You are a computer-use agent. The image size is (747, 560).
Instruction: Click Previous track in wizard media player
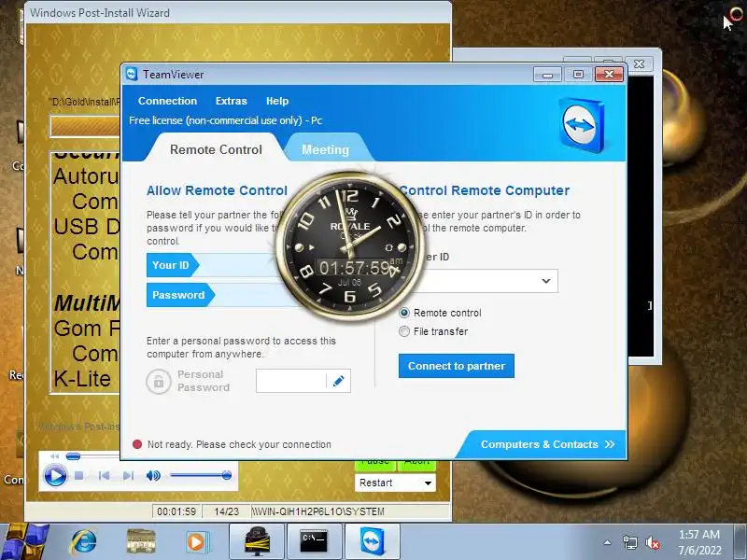click(104, 475)
